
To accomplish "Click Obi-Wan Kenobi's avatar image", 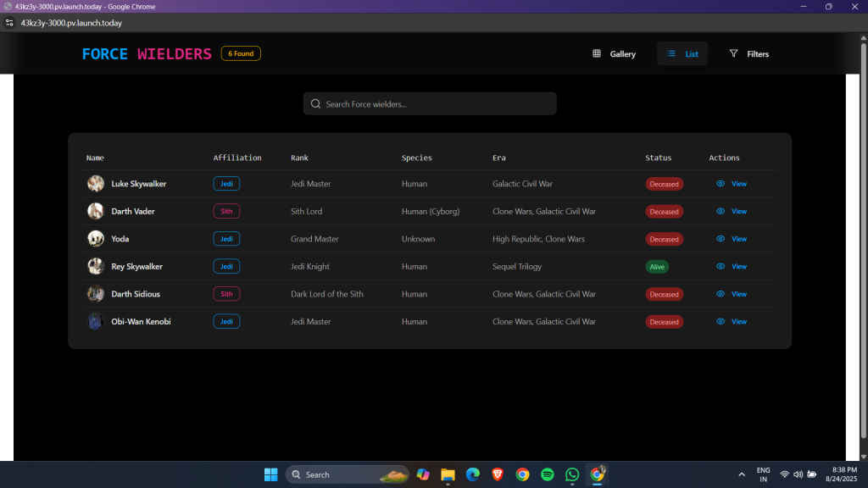I will point(96,322).
